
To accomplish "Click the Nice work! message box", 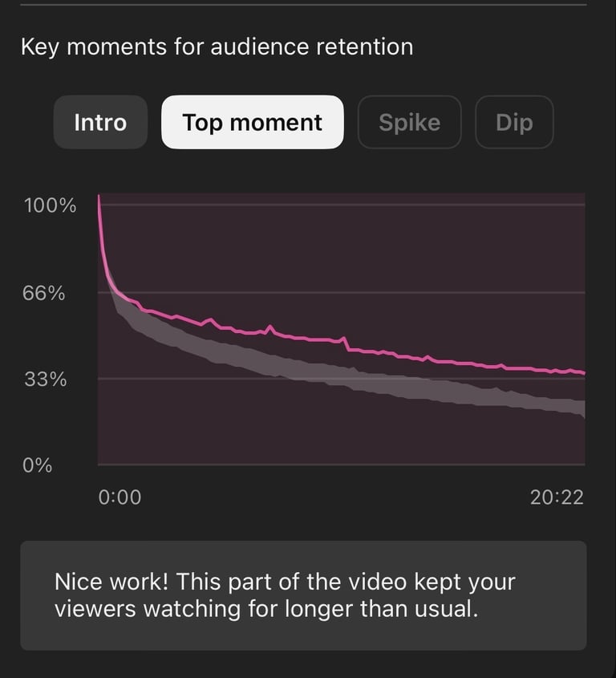I will [303, 595].
